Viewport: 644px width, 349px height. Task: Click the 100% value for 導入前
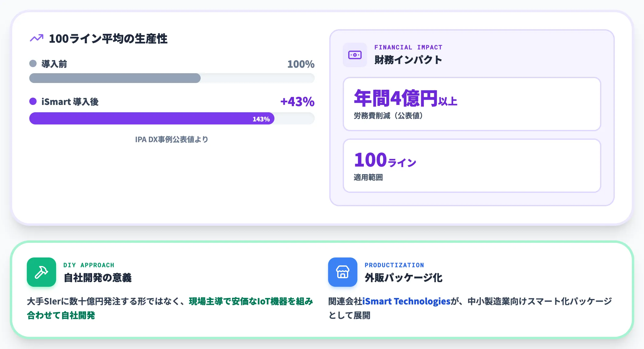coord(301,64)
